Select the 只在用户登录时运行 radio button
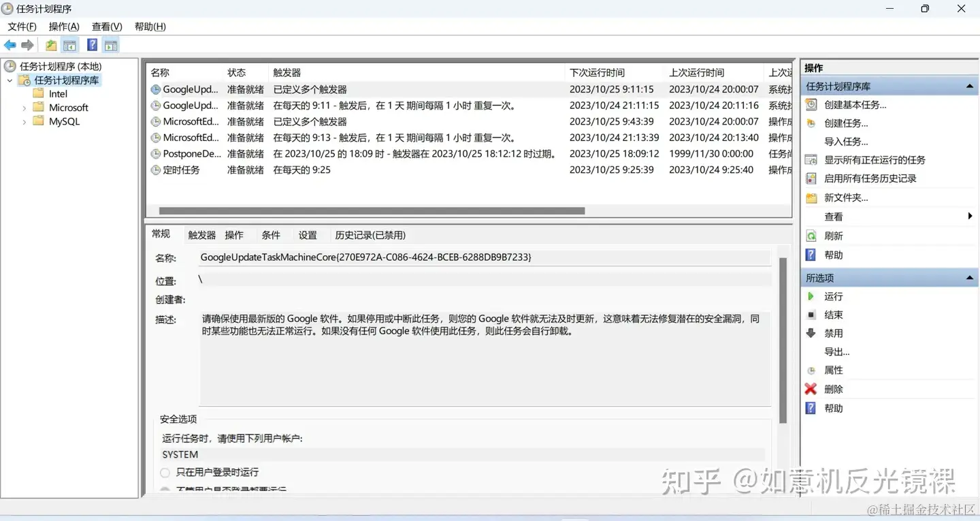The image size is (980, 521). pyautogui.click(x=165, y=472)
